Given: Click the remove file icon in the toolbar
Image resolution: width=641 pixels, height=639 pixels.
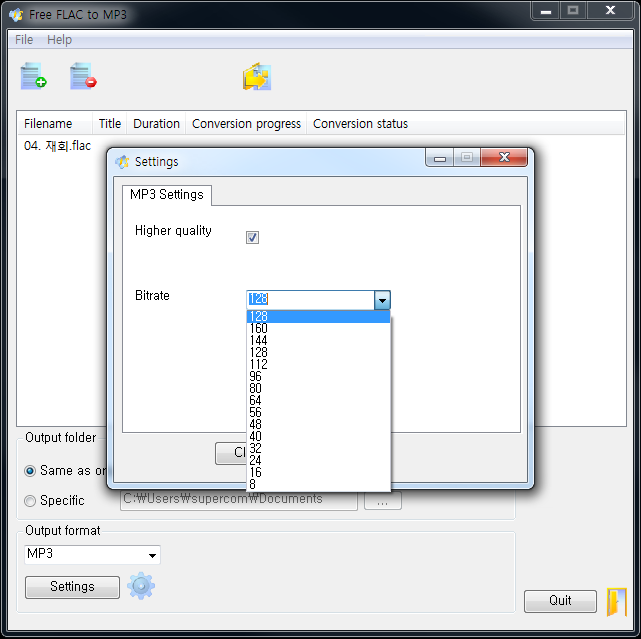Looking at the screenshot, I should coord(83,76).
